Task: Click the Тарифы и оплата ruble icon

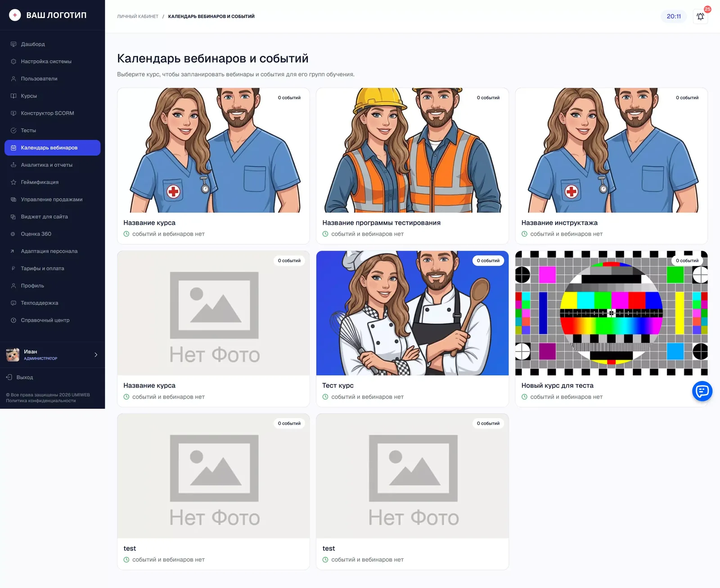Action: (13, 269)
